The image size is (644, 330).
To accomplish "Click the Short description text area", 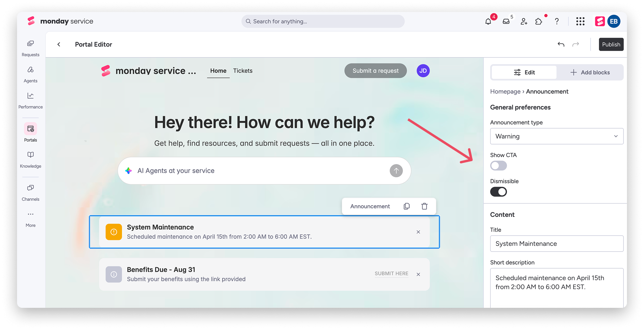I will 557,288.
